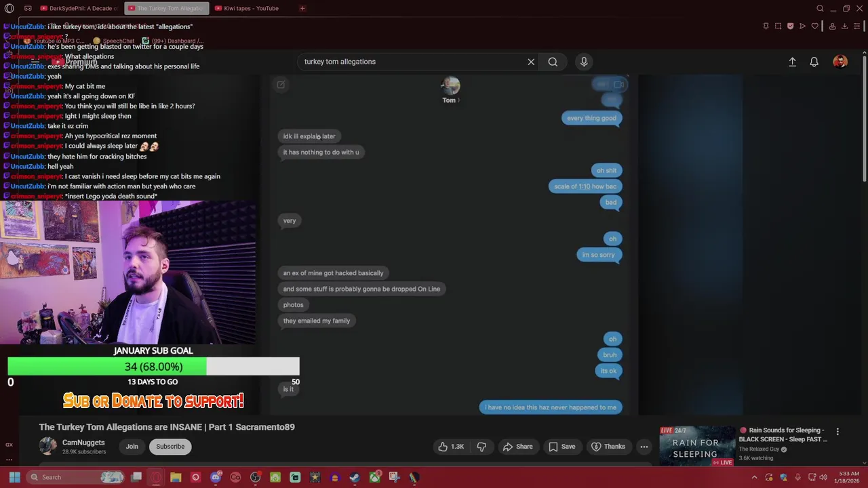Click the send flow arrow icon
868x488 pixels.
[x=802, y=26]
